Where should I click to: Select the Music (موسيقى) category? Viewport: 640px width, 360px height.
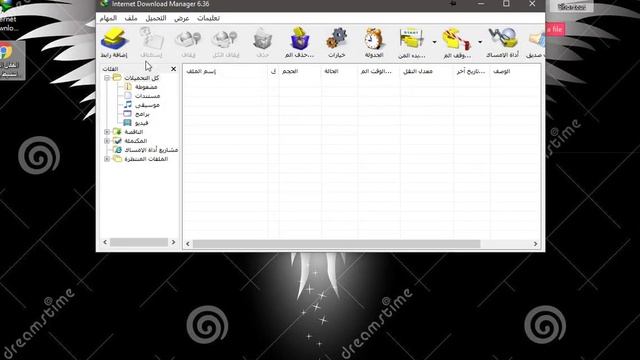click(x=147, y=105)
